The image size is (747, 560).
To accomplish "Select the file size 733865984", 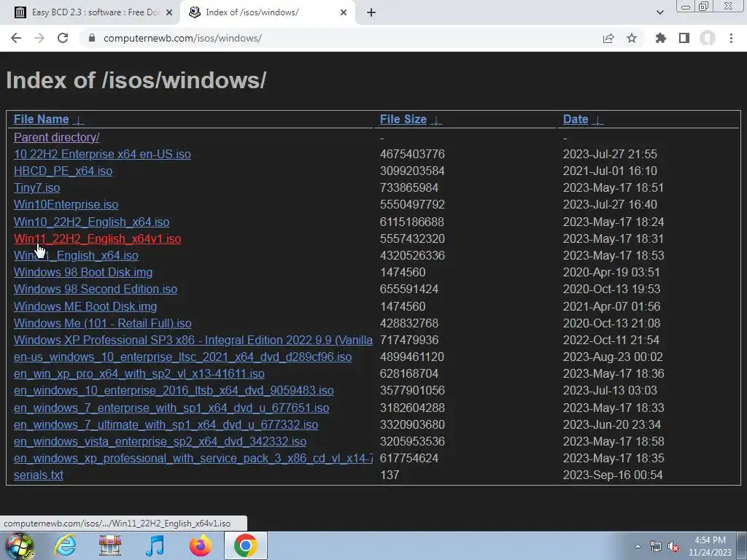I will [x=409, y=187].
